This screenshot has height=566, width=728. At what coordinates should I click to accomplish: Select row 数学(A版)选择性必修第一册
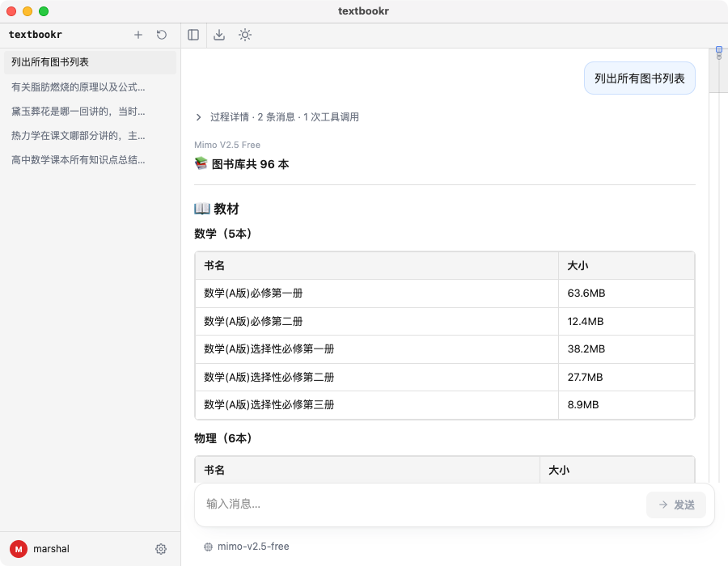[x=444, y=348]
